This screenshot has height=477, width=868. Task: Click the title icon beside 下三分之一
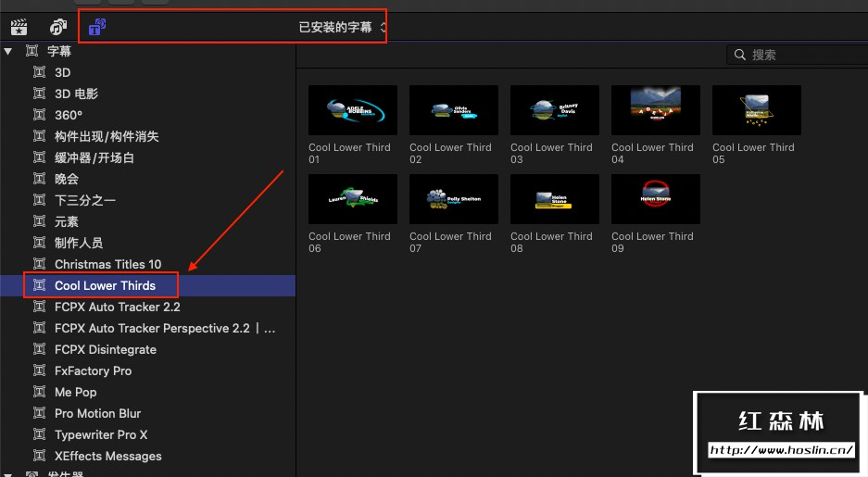click(x=39, y=200)
